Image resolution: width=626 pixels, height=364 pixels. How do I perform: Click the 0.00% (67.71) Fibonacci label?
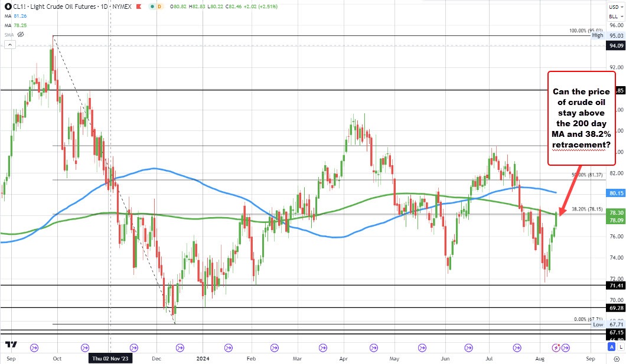click(588, 319)
